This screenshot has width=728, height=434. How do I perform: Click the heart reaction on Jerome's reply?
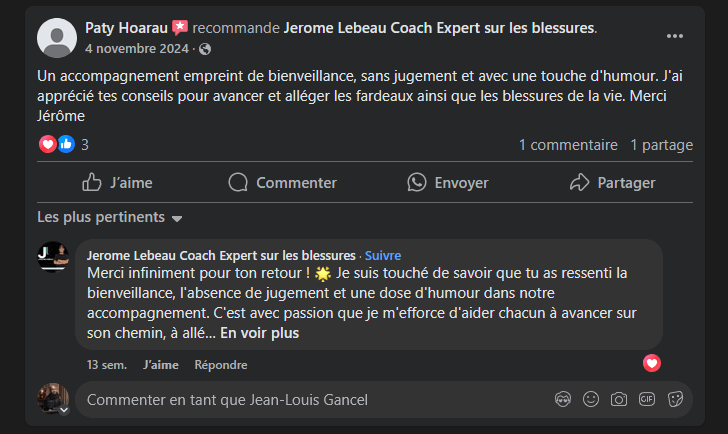pos(652,363)
